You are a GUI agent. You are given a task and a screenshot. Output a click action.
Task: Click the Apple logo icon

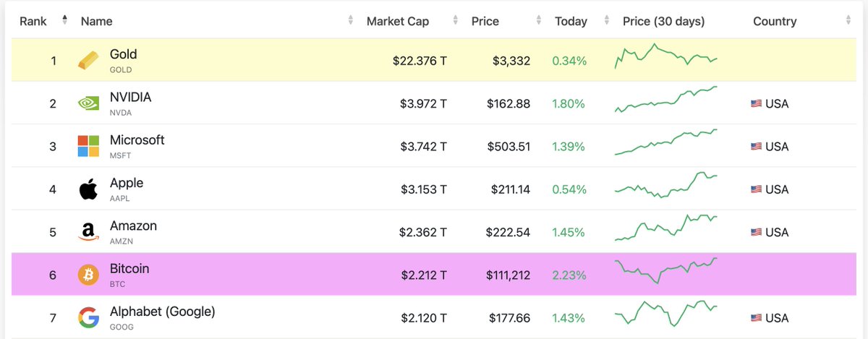[88, 189]
